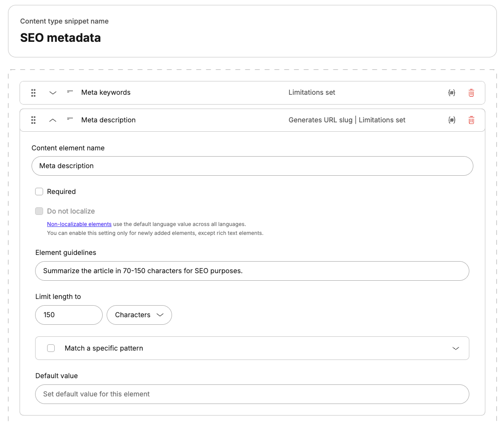
Task: Click the Element guidelines text field
Action: click(252, 271)
